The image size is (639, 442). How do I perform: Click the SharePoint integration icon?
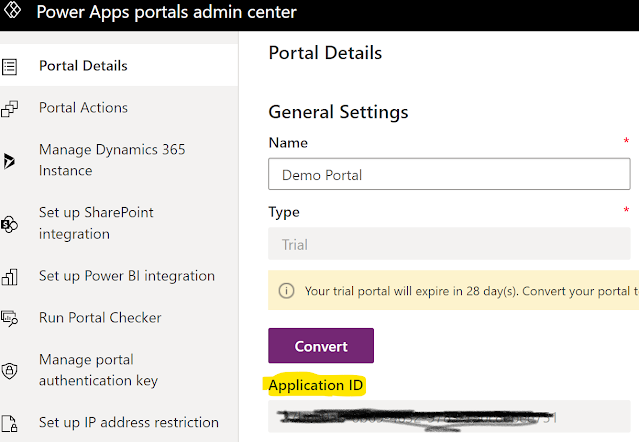[10, 224]
